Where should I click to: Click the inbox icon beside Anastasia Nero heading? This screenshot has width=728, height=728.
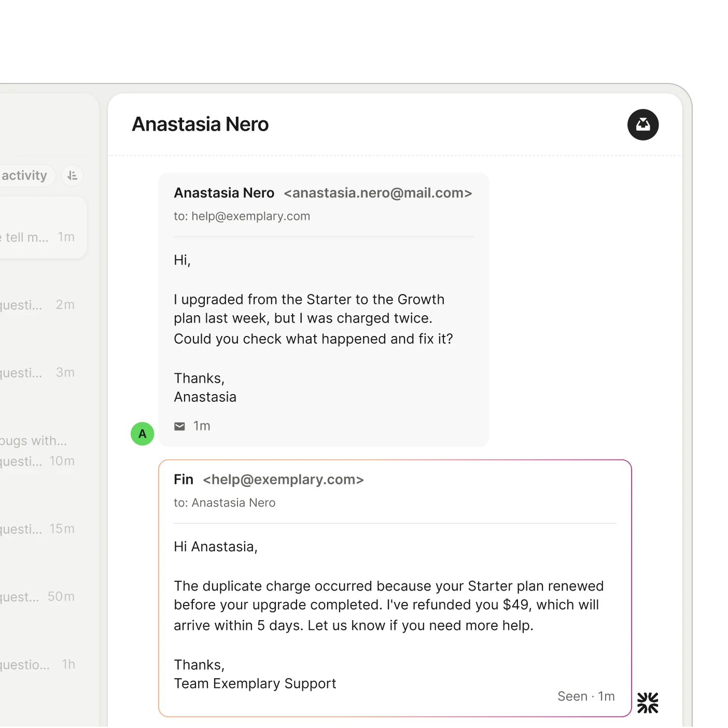tap(643, 125)
